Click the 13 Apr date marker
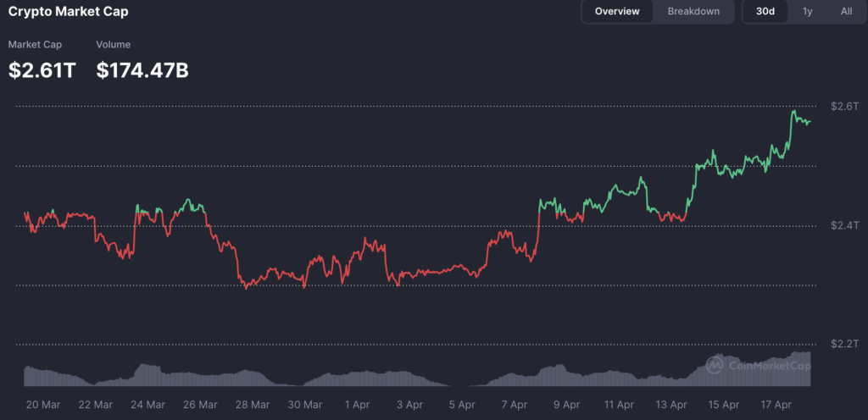Image resolution: width=868 pixels, height=420 pixels. (x=672, y=405)
